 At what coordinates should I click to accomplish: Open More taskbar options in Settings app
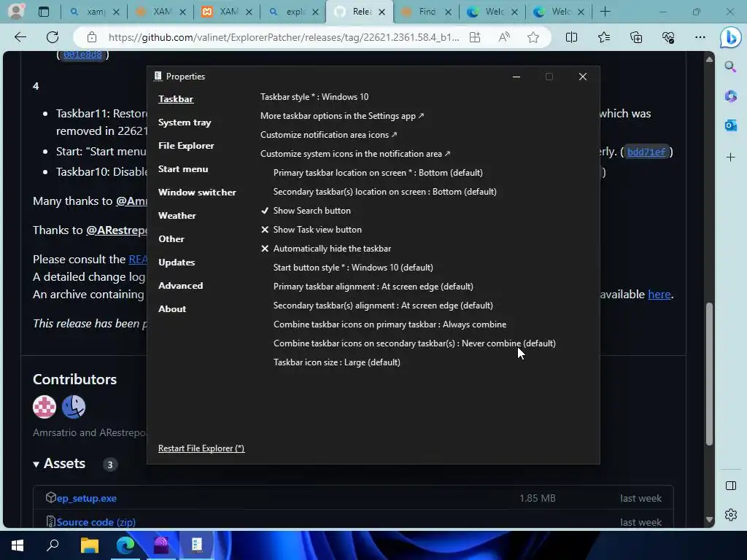pos(342,116)
